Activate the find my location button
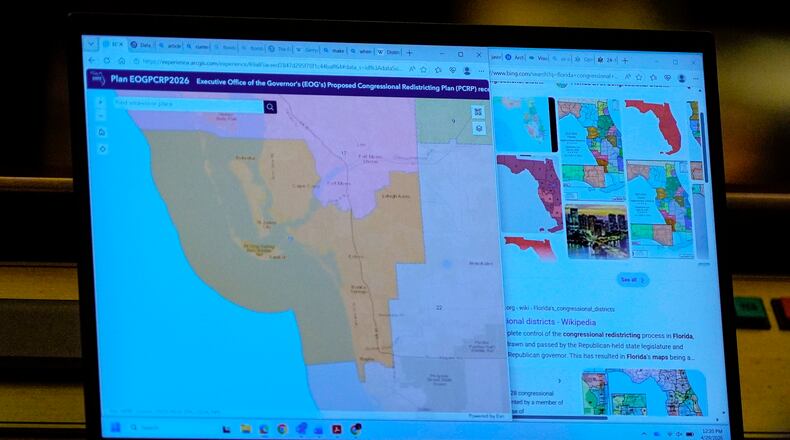The height and width of the screenshot is (440, 790). (x=103, y=149)
